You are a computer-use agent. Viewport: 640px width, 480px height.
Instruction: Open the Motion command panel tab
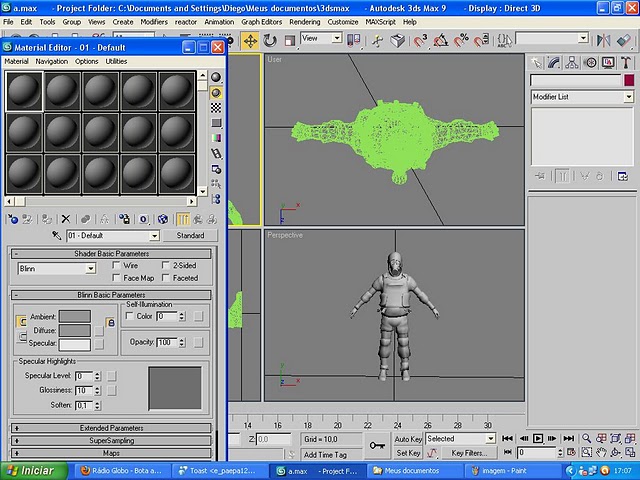point(590,63)
